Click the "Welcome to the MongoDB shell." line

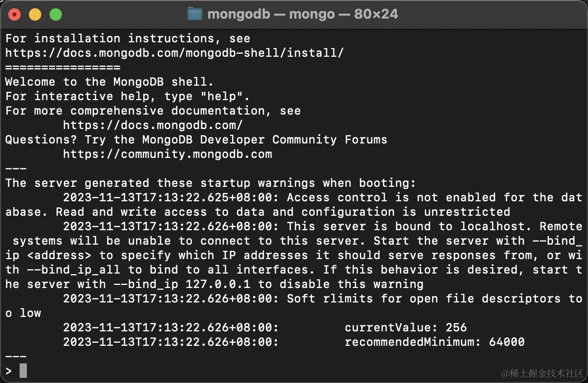tap(109, 82)
